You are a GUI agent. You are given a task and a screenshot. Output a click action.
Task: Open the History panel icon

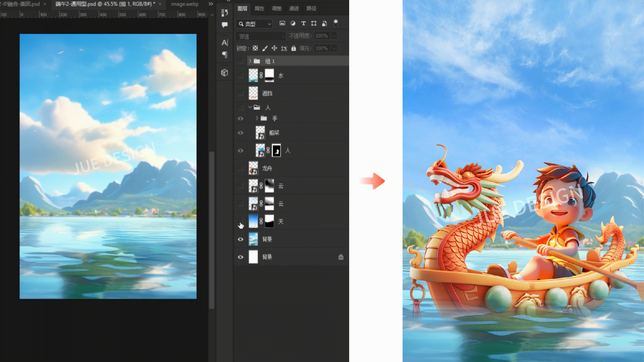point(225,13)
